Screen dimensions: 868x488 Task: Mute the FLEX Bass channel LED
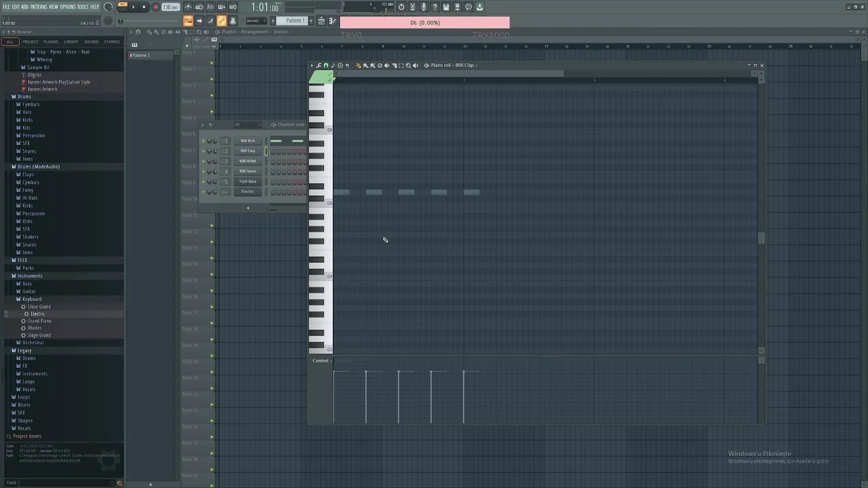203,182
